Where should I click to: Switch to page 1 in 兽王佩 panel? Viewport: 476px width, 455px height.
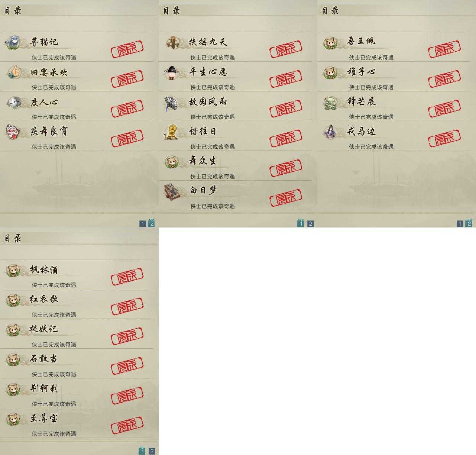(x=460, y=224)
